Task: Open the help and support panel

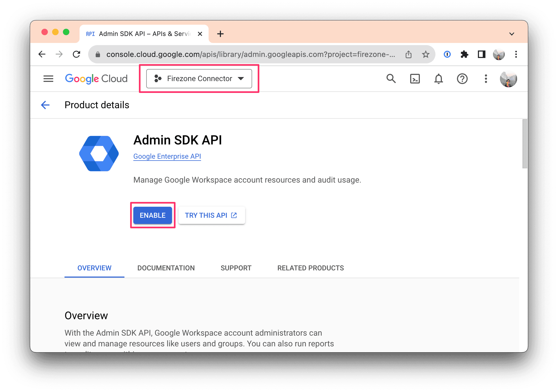Action: click(462, 79)
